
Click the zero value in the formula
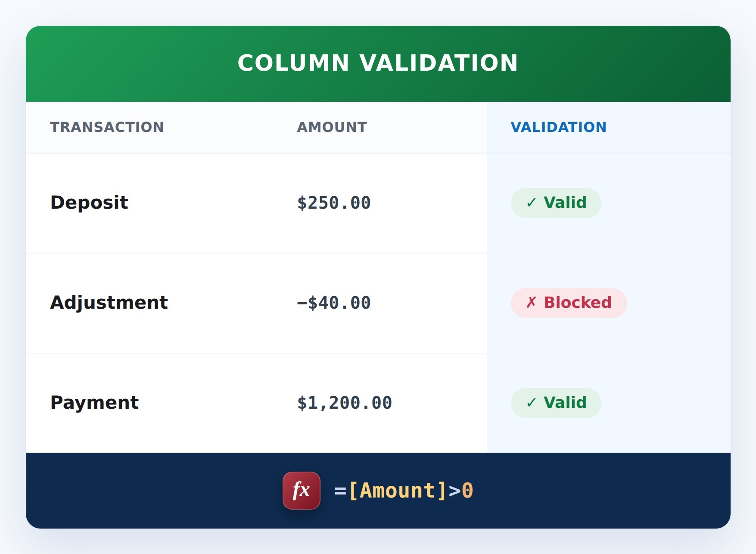[x=467, y=491]
